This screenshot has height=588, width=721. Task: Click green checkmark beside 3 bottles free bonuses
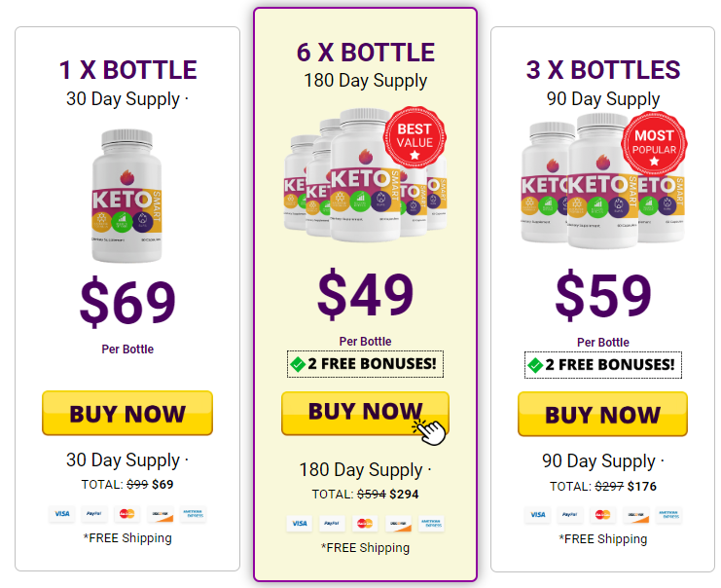(535, 365)
